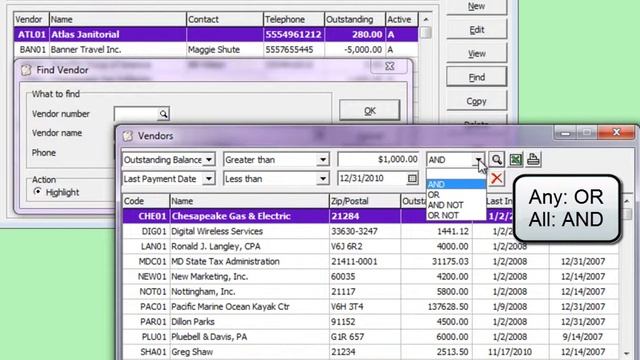
Task: Select the Ronald J. Langley, CPA row
Action: click(370, 246)
